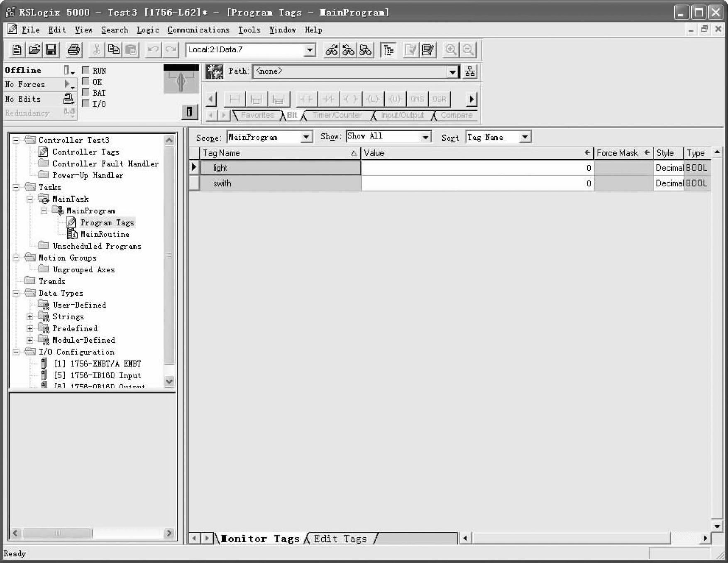Toggle the I/O status checkbox
Screen dimensions: 728x563
click(x=86, y=103)
